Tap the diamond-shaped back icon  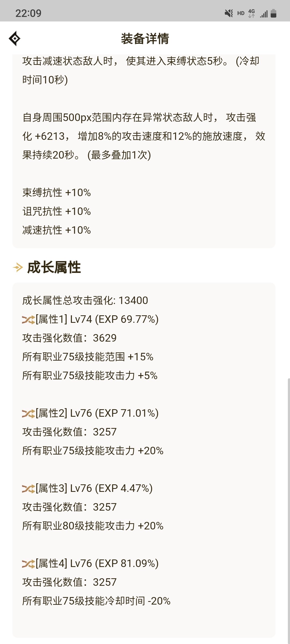click(15, 39)
